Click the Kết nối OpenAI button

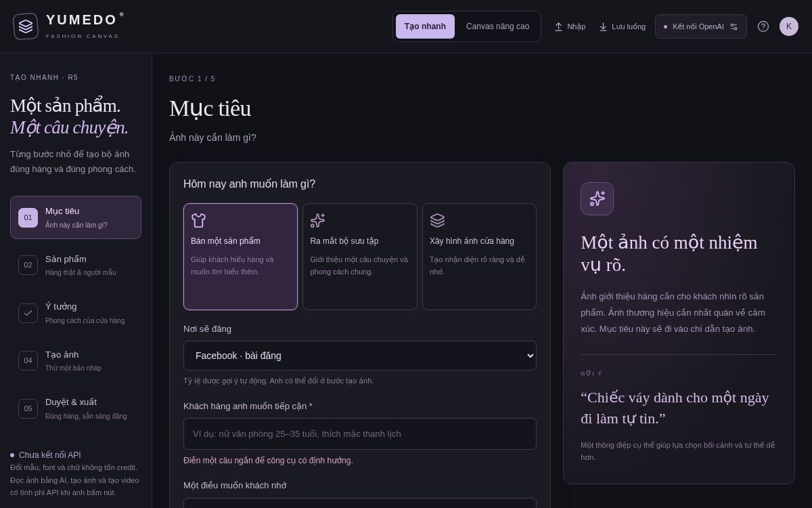[700, 26]
